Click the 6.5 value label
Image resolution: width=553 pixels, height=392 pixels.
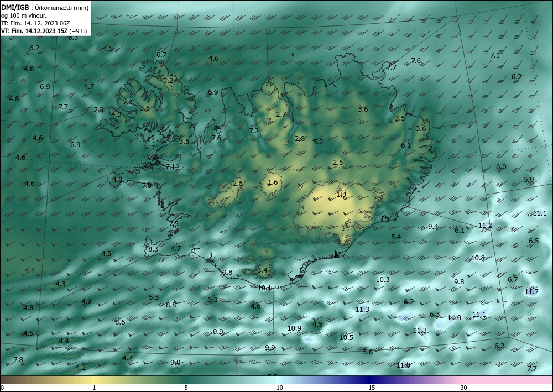[x=534, y=241]
